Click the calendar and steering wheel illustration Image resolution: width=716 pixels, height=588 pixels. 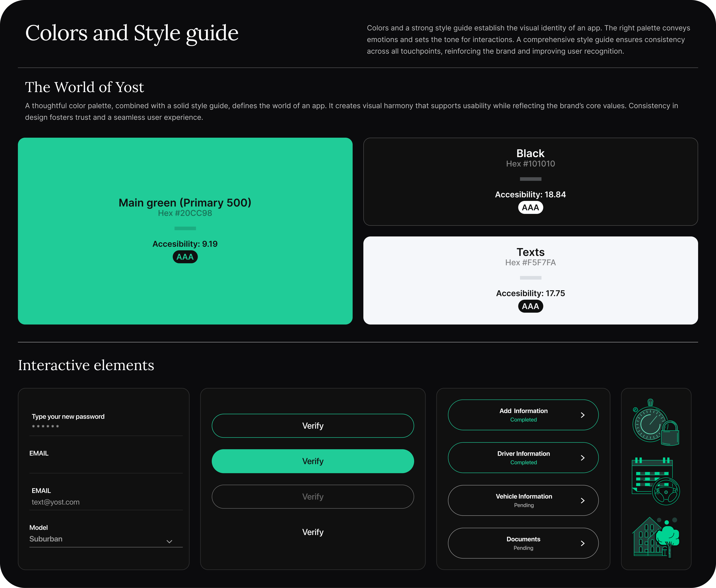[656, 481]
